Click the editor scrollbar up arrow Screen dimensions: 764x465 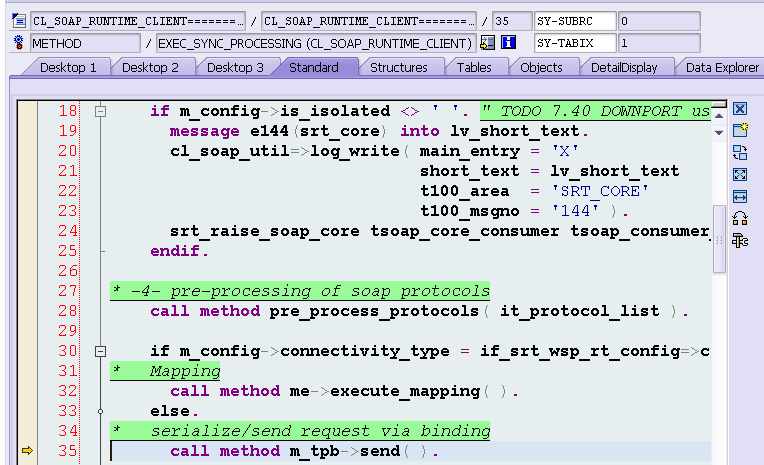coord(719,116)
